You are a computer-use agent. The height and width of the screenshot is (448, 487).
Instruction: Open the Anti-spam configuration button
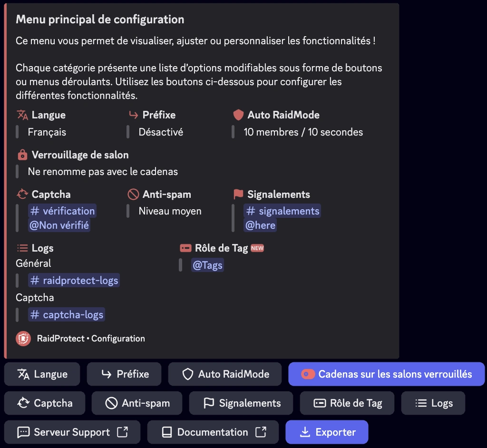137,403
